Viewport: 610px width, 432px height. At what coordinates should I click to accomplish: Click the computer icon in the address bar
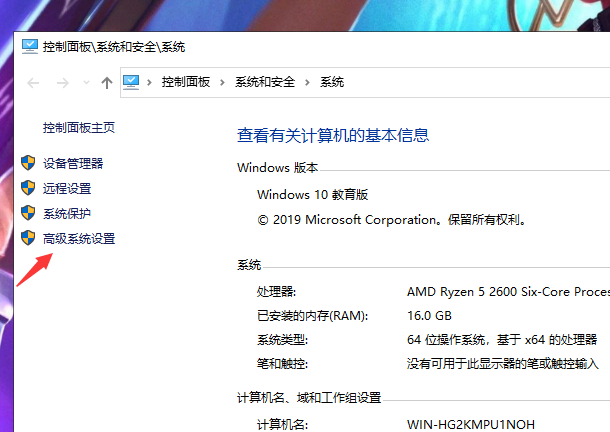(131, 82)
